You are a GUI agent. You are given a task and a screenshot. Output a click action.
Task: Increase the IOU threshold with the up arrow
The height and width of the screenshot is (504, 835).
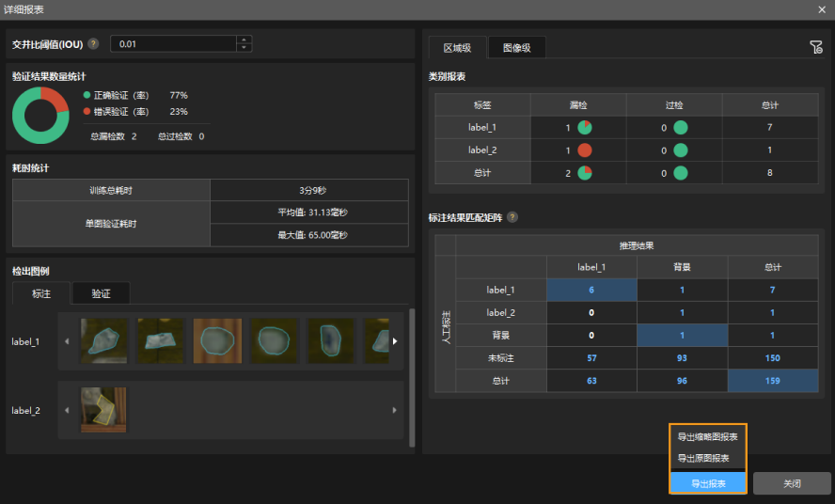(244, 39)
